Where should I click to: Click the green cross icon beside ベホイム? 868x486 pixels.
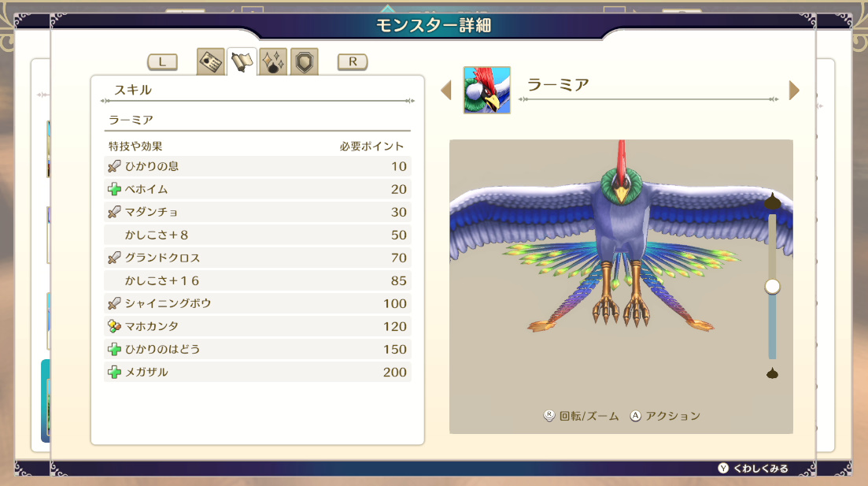tap(114, 189)
